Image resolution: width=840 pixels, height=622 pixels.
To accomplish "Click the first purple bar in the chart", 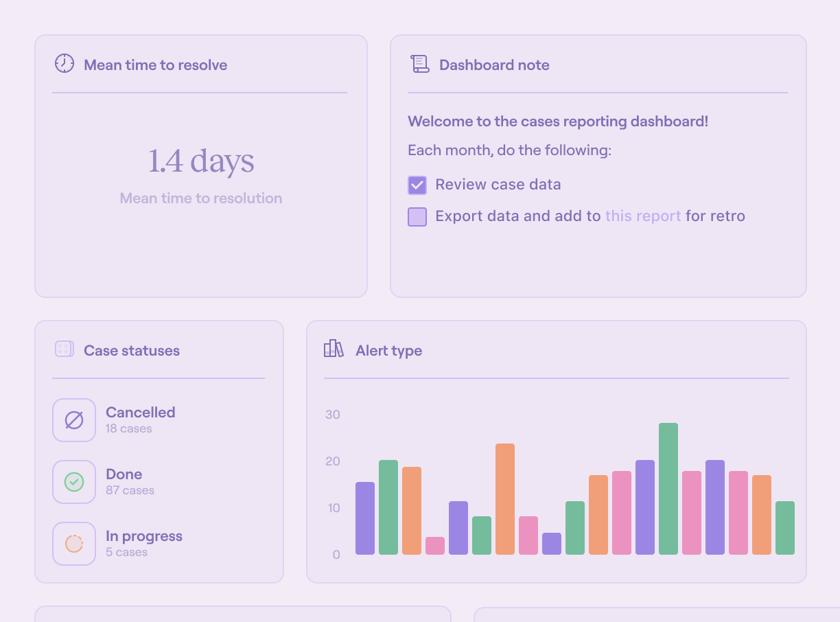I will point(365,518).
